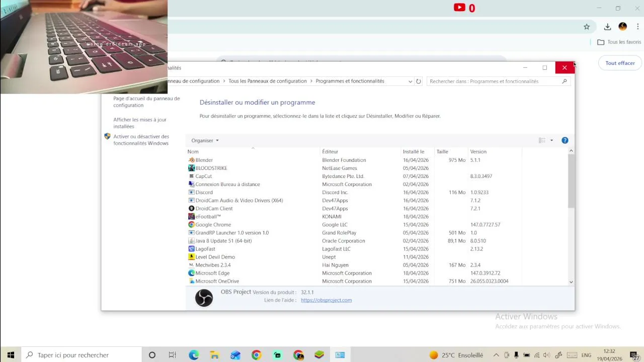Viewport: 644px width, 362px height.
Task: Expand breadcrumb arrow after Tous les Panneaux
Action: point(311,81)
